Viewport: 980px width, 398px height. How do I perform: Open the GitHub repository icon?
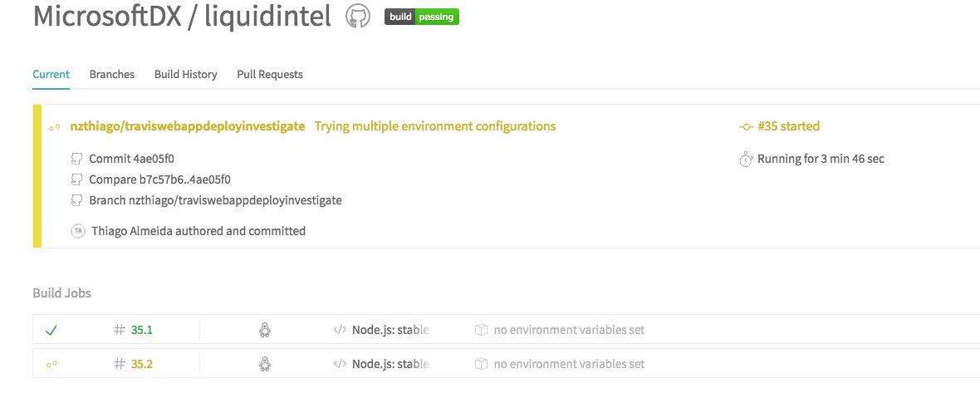[358, 17]
